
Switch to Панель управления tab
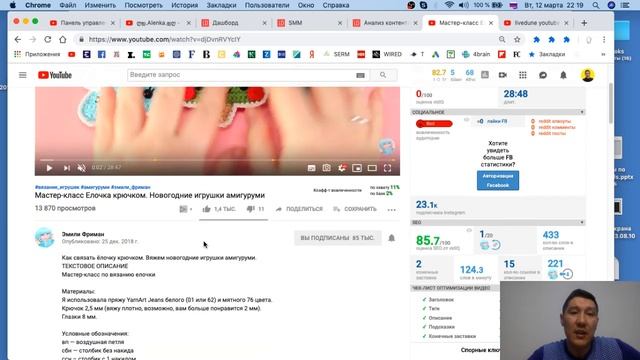pos(82,23)
